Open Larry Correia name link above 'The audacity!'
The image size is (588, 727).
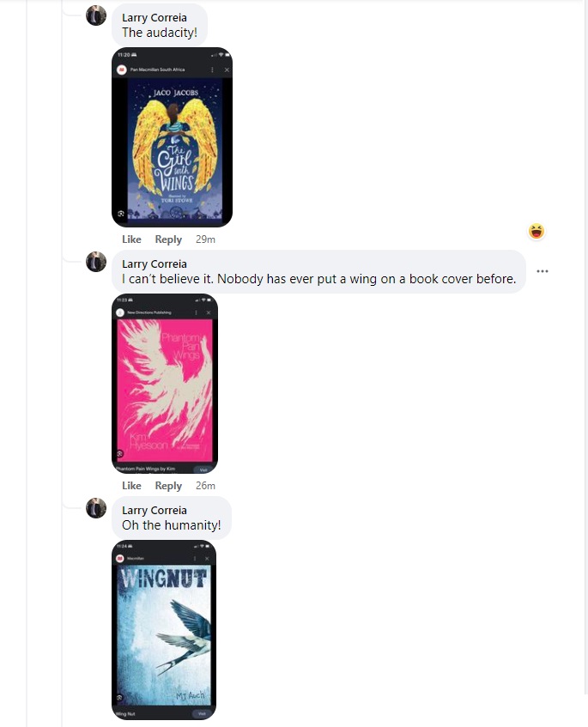click(155, 18)
